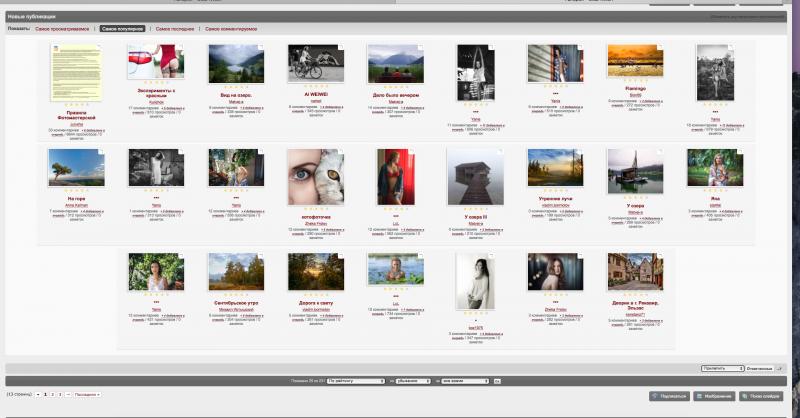This screenshot has width=800, height=418.
Task: Go to the previous page arrow in pagination
Action: (x=38, y=395)
